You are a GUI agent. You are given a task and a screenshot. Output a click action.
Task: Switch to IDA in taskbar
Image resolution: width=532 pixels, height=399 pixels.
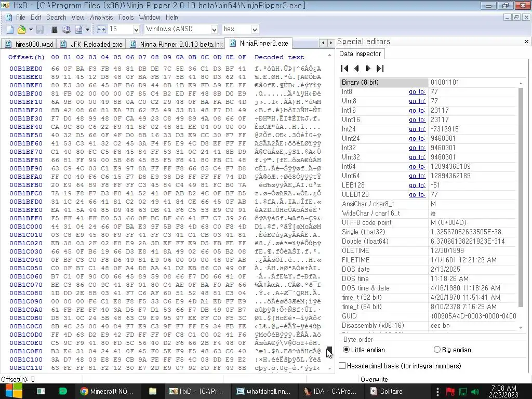pyautogui.click(x=330, y=391)
